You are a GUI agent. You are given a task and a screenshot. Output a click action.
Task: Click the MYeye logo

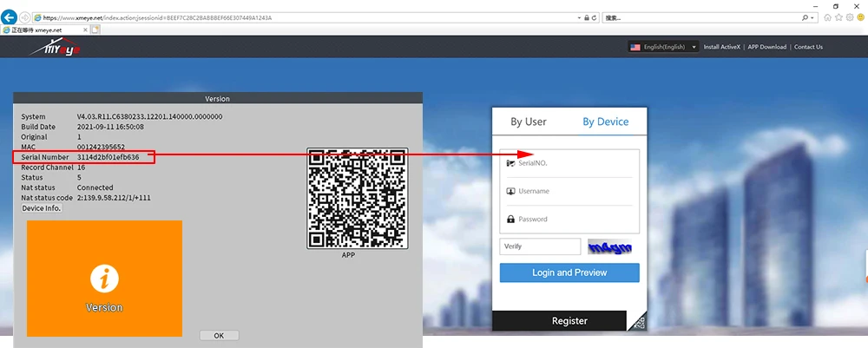click(x=55, y=48)
